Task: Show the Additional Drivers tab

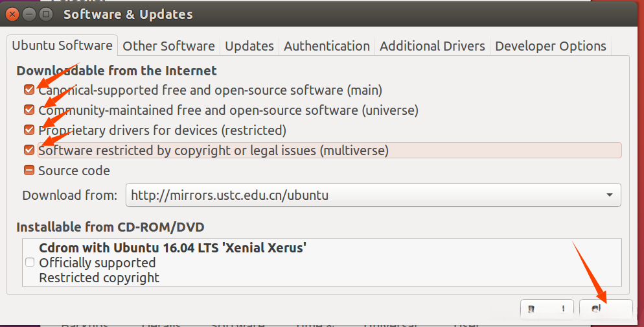Action: click(432, 46)
